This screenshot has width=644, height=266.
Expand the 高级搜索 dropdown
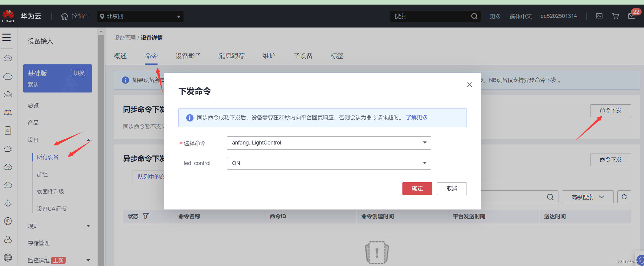tap(588, 197)
